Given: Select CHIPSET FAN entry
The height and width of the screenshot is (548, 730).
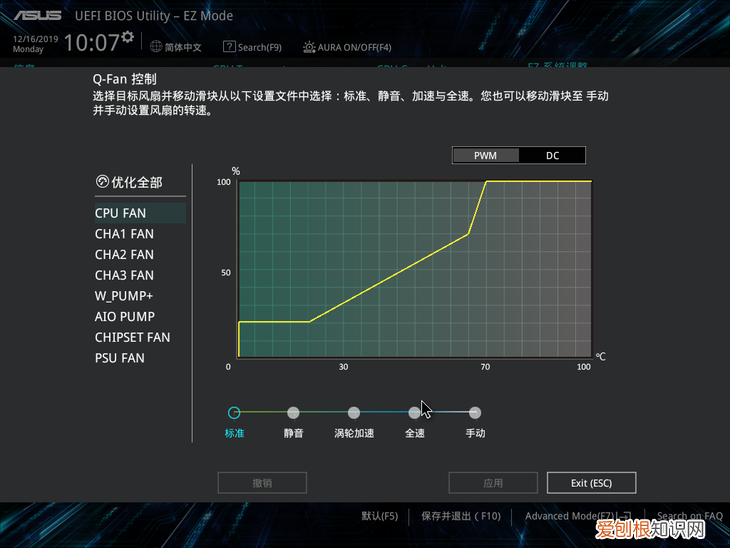Looking at the screenshot, I should click(132, 337).
